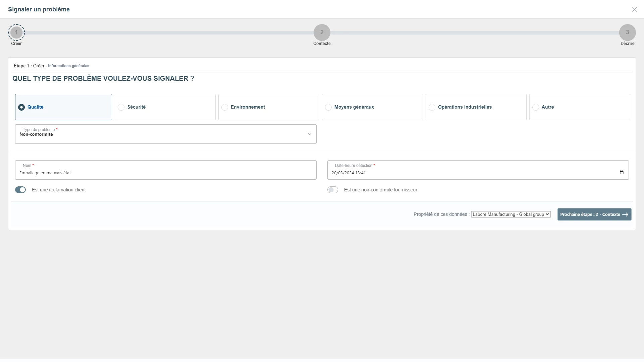Jump to step 2 Contexte circle

[322, 33]
